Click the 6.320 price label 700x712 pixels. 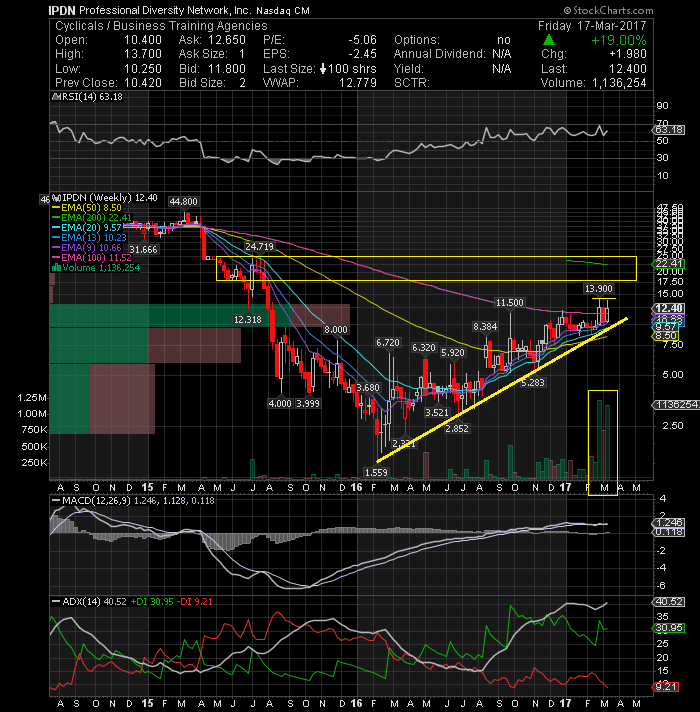pos(424,348)
